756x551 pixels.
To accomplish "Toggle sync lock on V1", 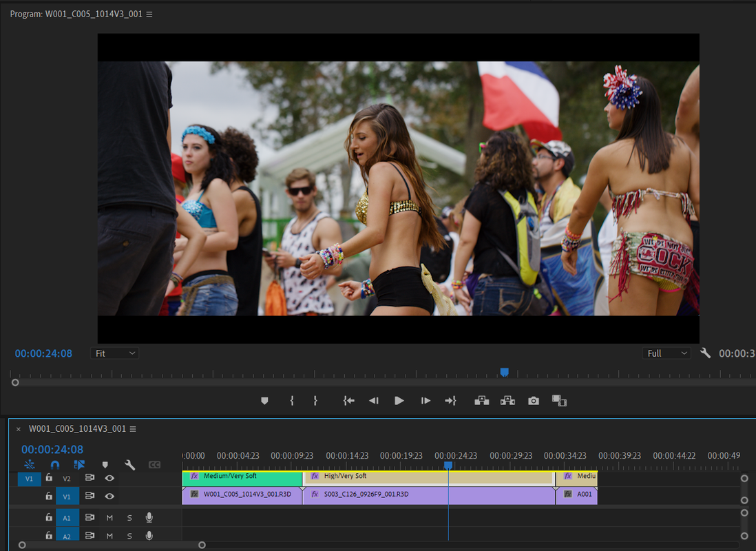I will 90,495.
